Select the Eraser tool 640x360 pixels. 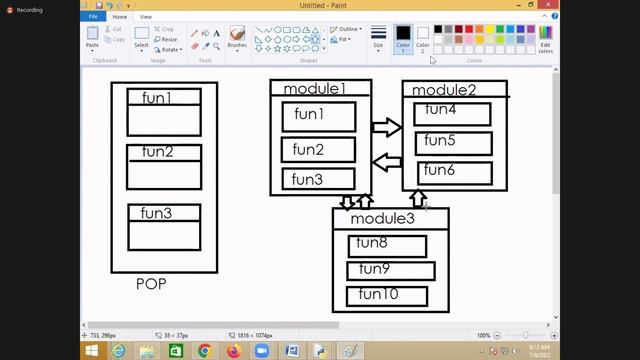(194, 46)
